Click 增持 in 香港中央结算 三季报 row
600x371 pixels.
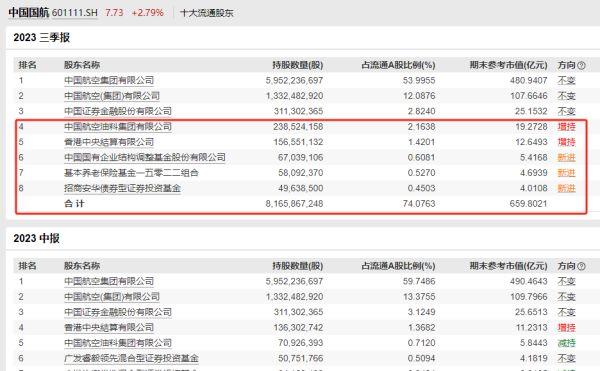pos(566,142)
